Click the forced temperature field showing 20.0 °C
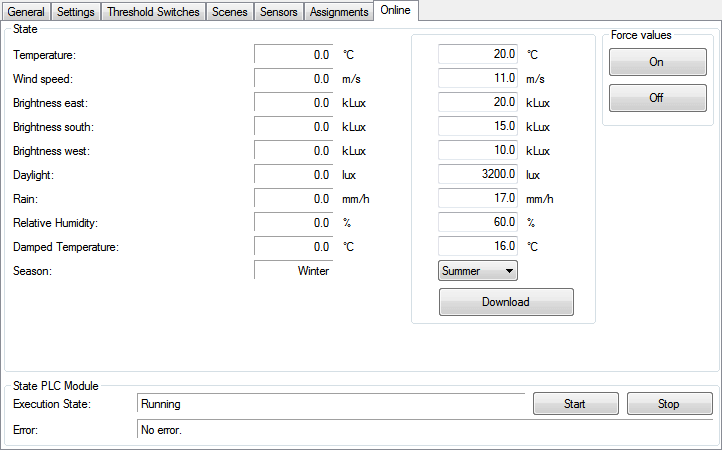 (478, 54)
